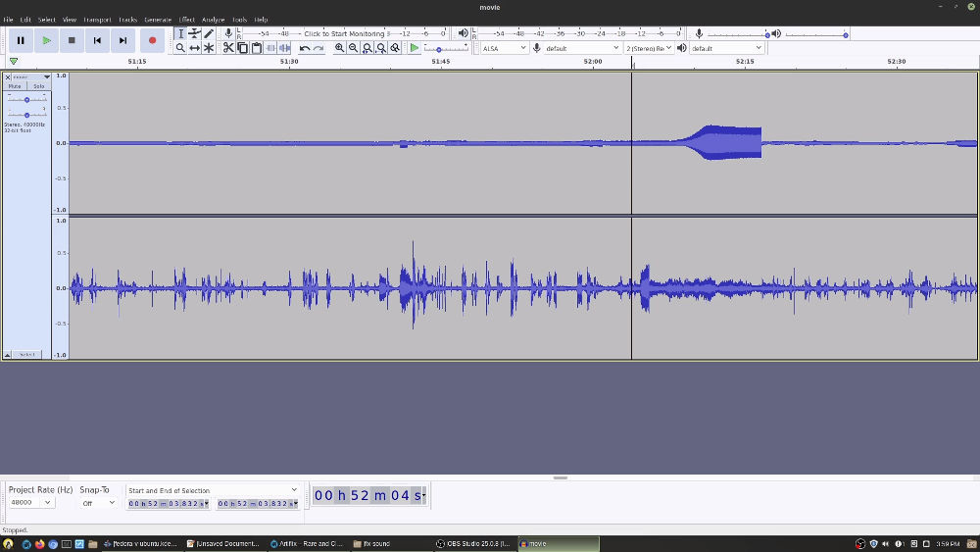Click recording meter to start monitoring
This screenshot has width=980, height=552.
[344, 33]
